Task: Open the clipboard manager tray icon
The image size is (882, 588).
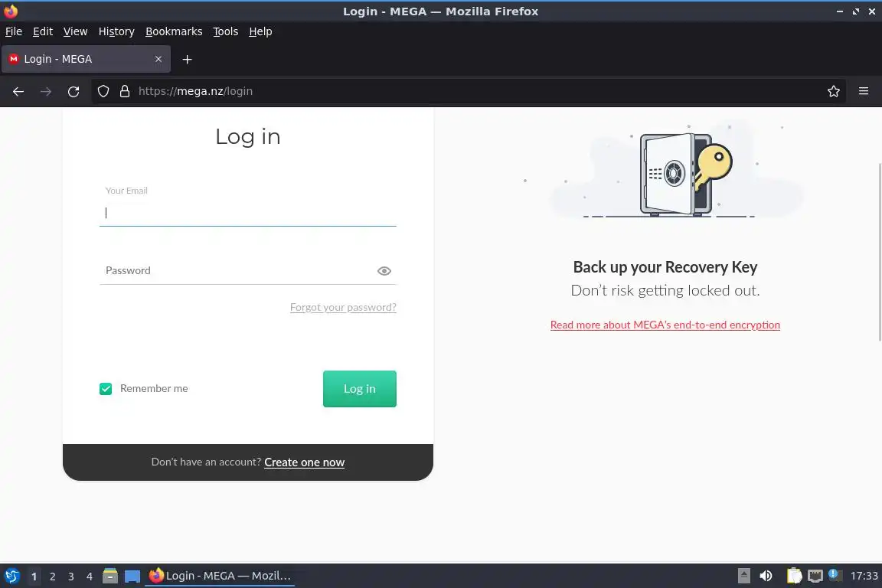Action: tap(794, 576)
